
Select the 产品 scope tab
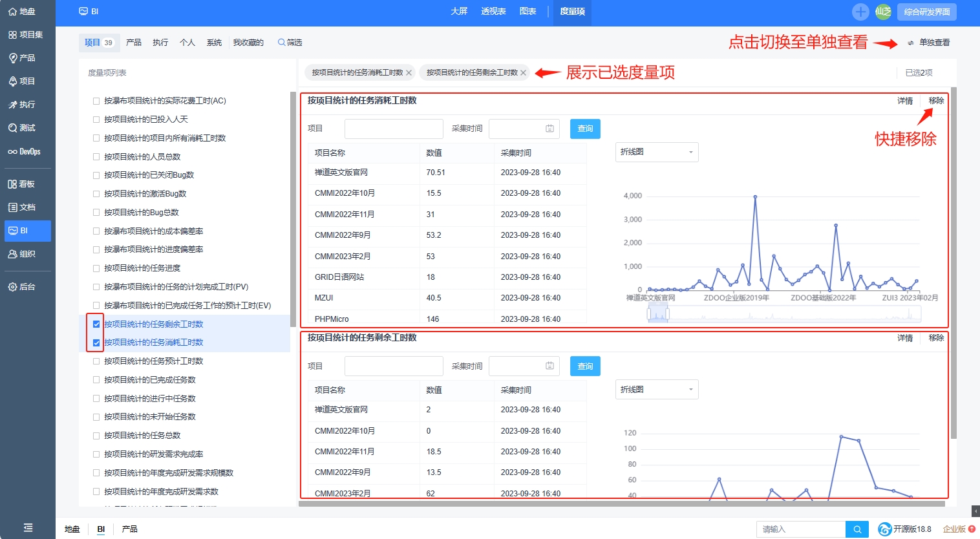pyautogui.click(x=134, y=43)
